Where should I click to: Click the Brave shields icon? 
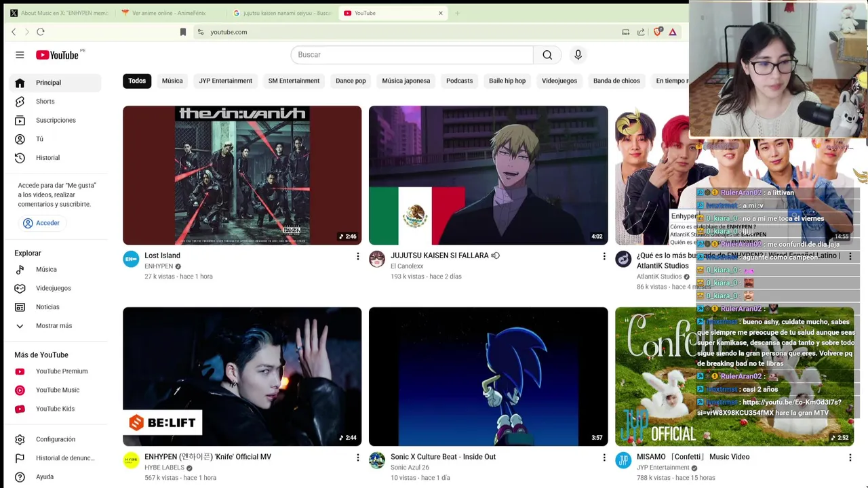[657, 32]
